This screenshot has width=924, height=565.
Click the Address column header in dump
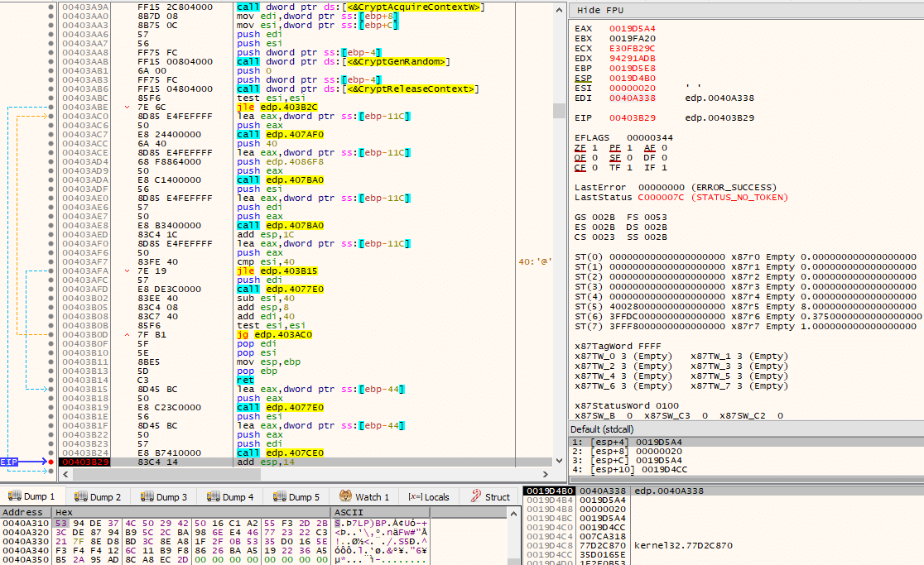pos(26,513)
